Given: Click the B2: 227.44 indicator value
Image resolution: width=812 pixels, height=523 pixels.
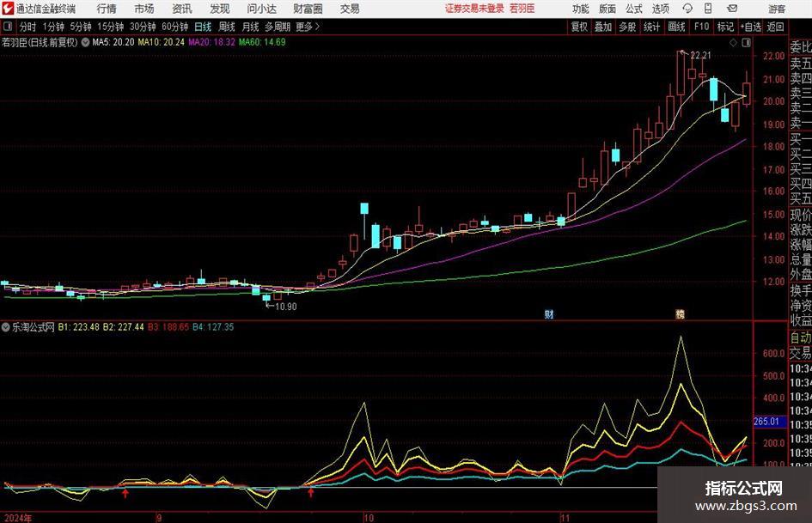Looking at the screenshot, I should (123, 327).
